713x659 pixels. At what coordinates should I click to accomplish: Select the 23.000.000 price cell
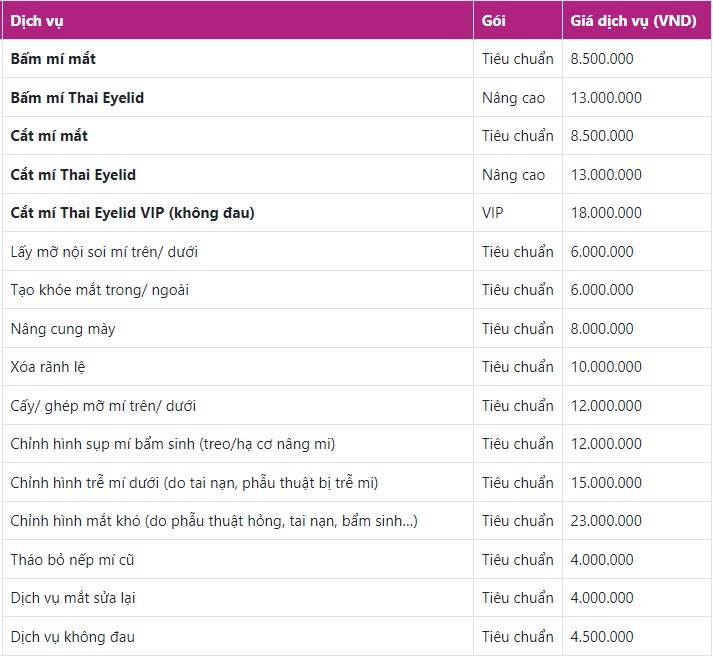pos(606,521)
